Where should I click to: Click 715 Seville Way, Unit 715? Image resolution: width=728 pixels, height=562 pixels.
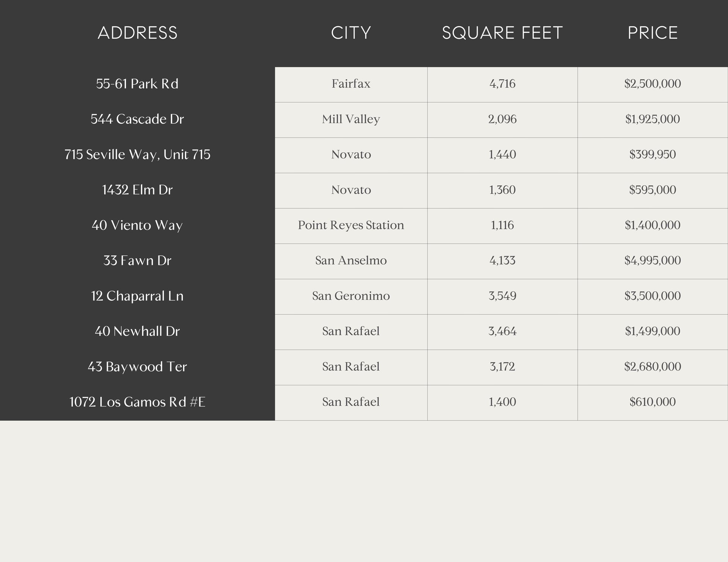(x=137, y=155)
